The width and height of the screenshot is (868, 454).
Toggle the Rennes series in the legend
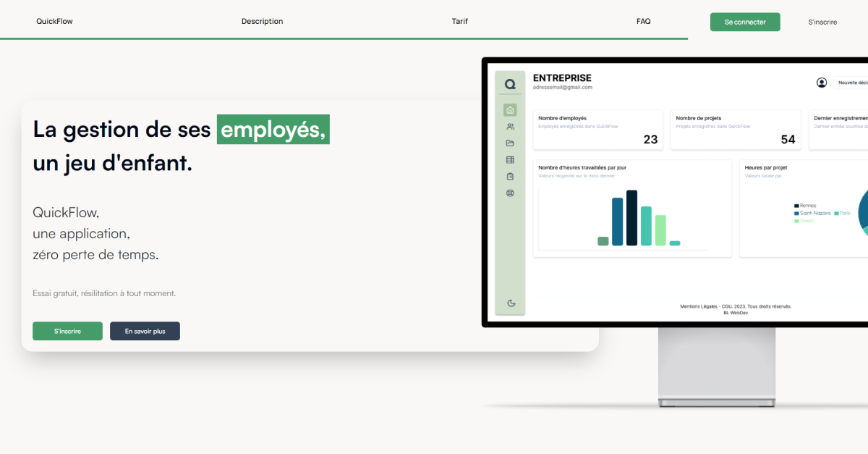803,206
